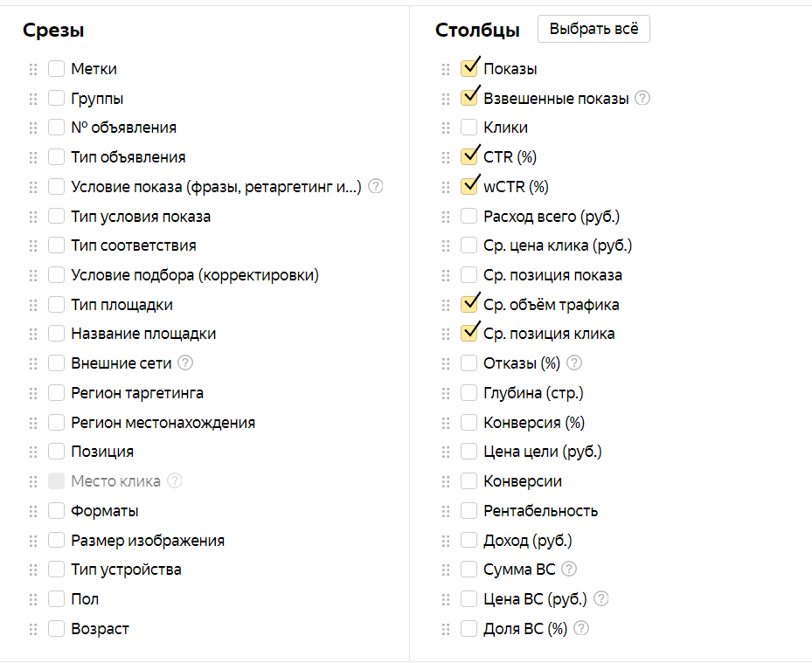The width and height of the screenshot is (812, 663).
Task: Uncheck the CTR (%) column
Action: 468,156
